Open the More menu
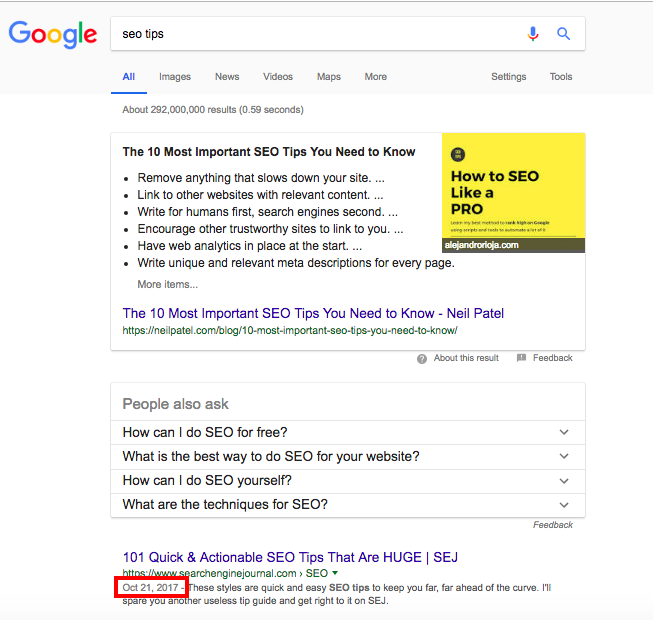 (x=375, y=77)
